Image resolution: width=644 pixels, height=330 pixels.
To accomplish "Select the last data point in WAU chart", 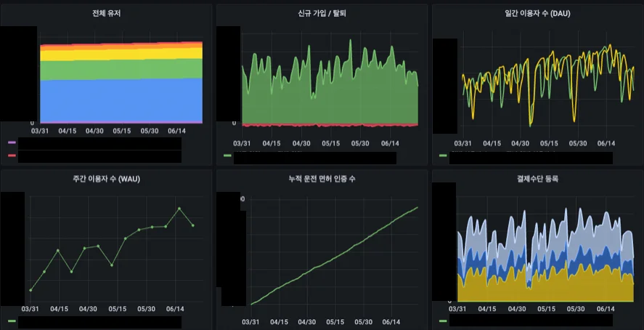I will tap(192, 225).
